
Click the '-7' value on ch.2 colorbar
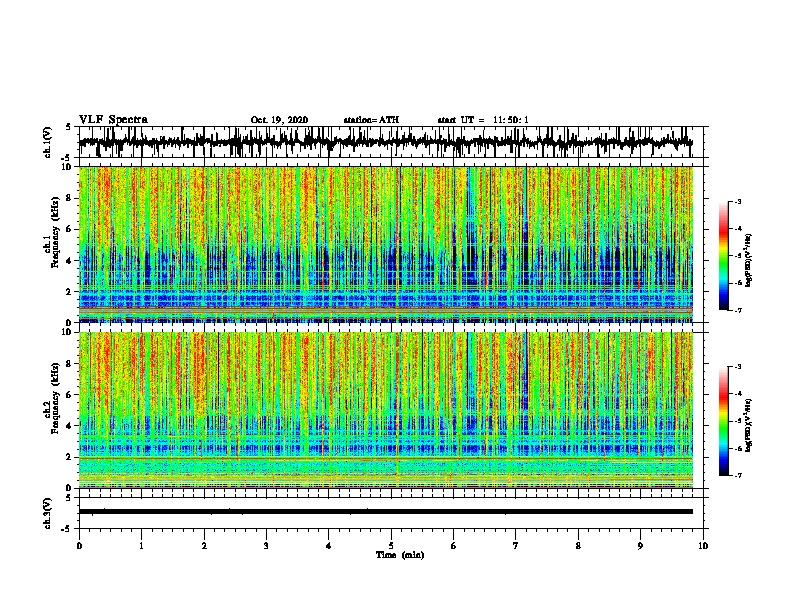pyautogui.click(x=738, y=475)
